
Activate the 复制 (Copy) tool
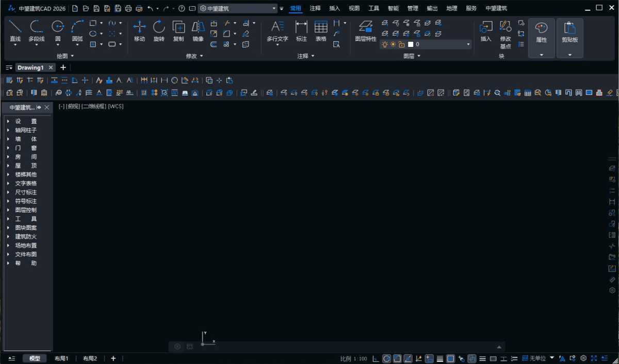tap(178, 31)
